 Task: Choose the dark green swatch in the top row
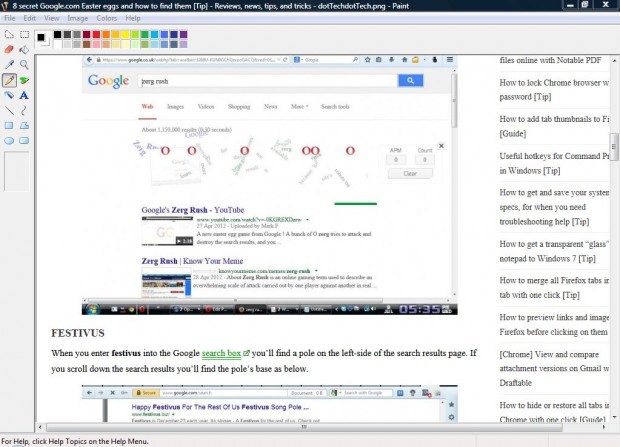point(145,34)
